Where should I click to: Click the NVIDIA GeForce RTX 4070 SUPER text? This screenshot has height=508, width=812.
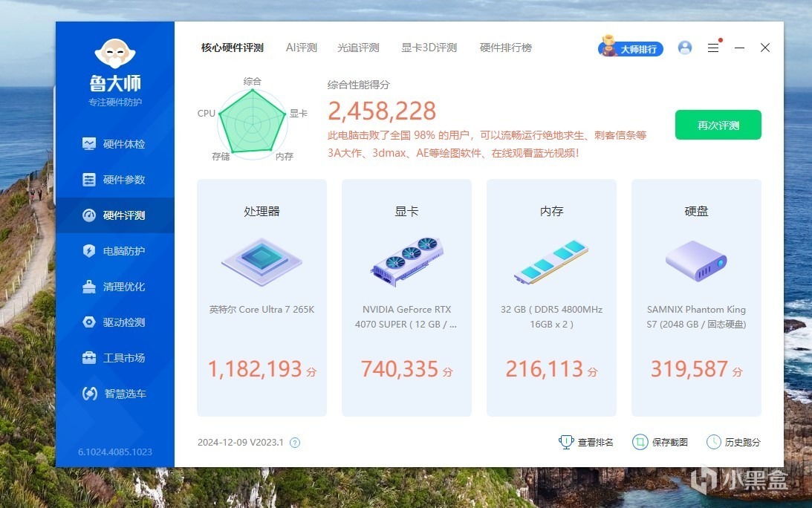[x=406, y=317]
